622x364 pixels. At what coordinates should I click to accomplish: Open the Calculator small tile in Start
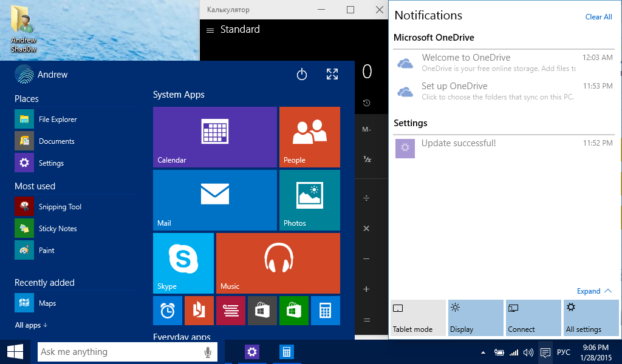coord(326,311)
